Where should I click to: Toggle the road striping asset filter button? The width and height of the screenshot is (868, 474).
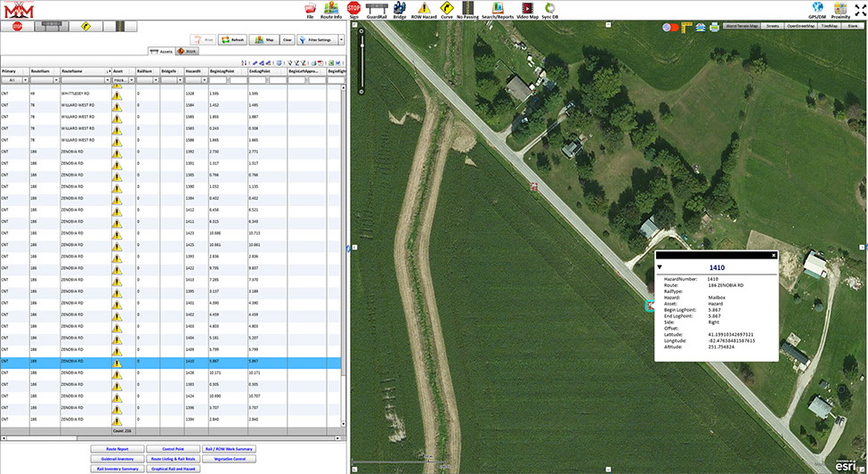(121, 27)
